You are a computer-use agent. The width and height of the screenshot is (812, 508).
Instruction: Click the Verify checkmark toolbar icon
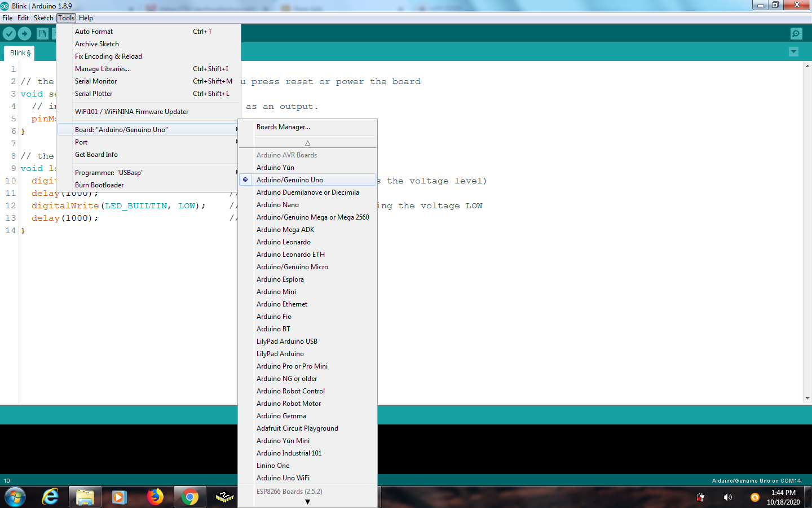pos(9,33)
